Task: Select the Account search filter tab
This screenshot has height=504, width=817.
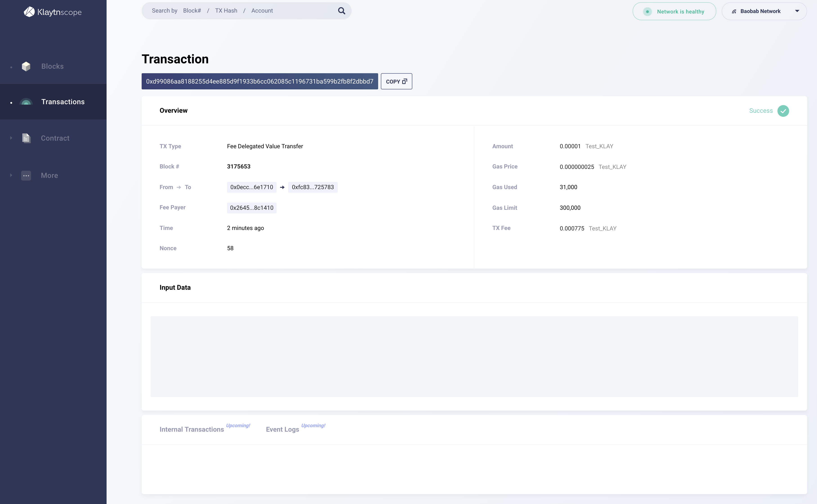Action: (x=262, y=11)
